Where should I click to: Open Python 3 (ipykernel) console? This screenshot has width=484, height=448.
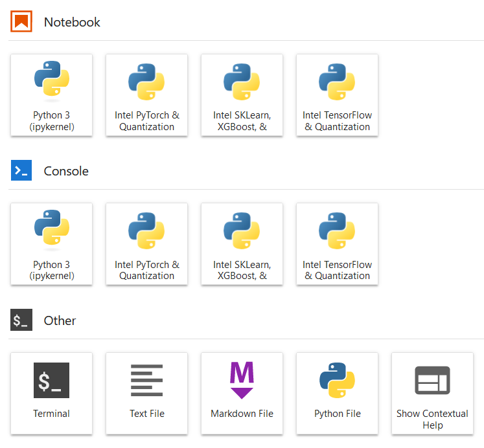[52, 244]
